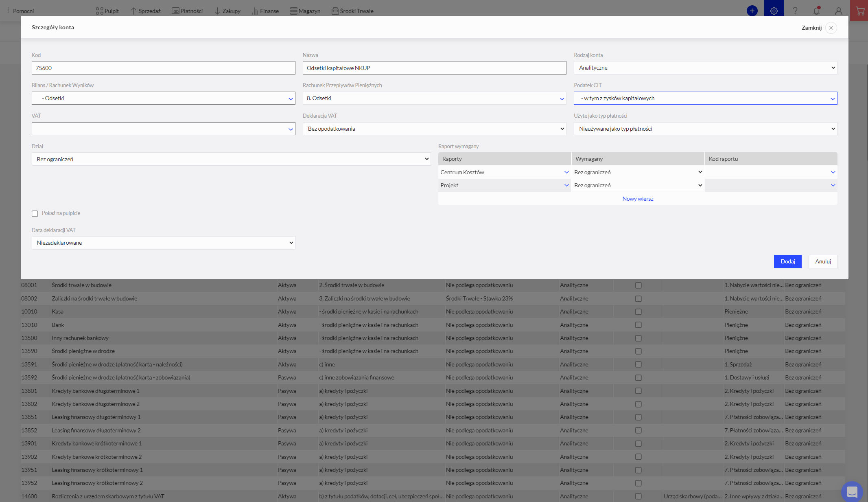Viewport: 868px width, 502px height.
Task: Click the Finanse chart icon
Action: pos(255,11)
